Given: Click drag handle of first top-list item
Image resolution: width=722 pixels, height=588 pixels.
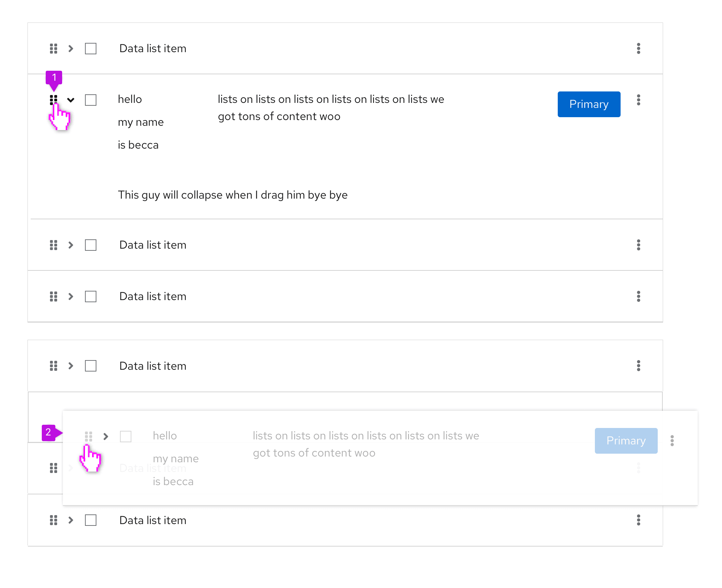Looking at the screenshot, I should point(54,49).
